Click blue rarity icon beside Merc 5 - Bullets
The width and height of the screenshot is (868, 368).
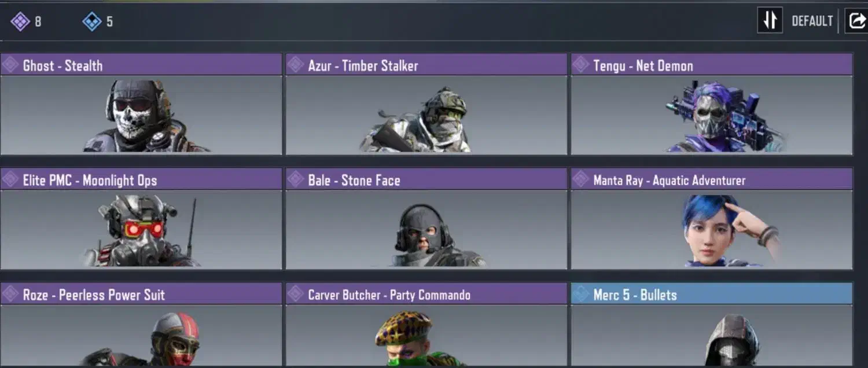pyautogui.click(x=580, y=294)
